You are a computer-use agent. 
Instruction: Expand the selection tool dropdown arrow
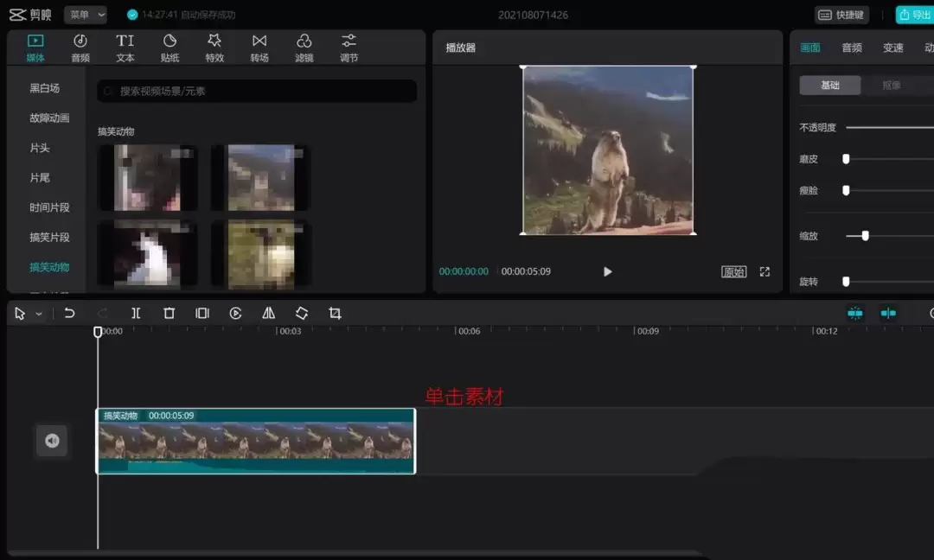(x=35, y=313)
